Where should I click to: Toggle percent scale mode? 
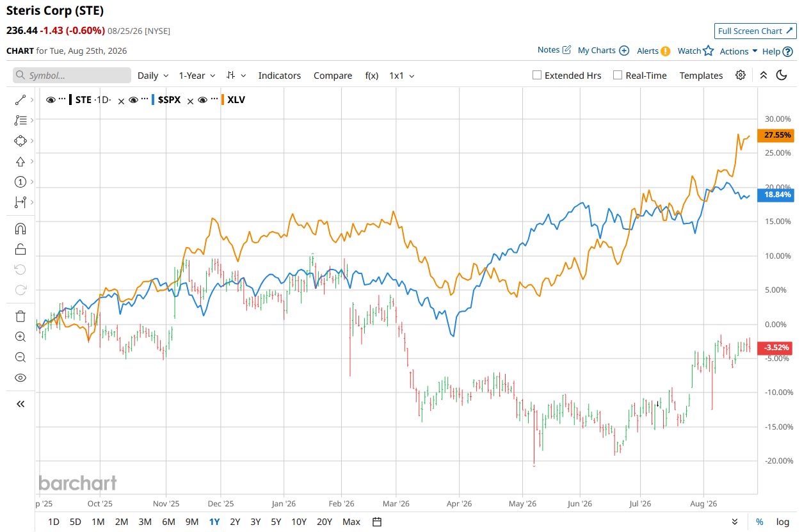(x=760, y=522)
